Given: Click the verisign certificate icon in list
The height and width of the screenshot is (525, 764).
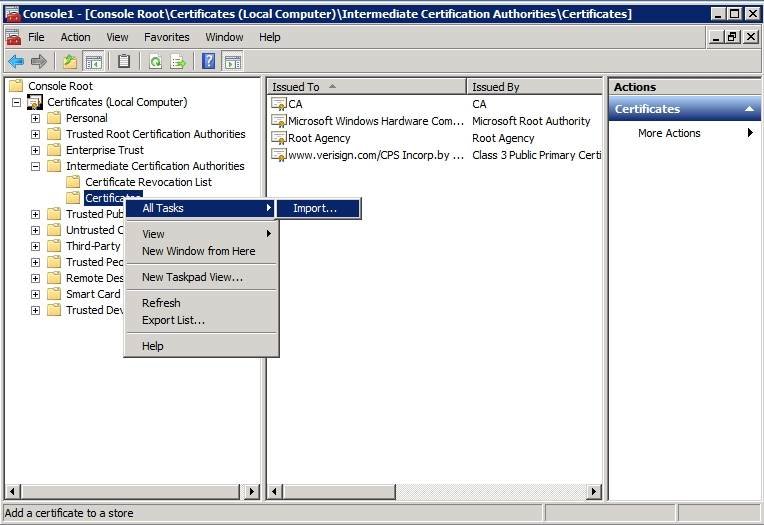Looking at the screenshot, I should (279, 155).
